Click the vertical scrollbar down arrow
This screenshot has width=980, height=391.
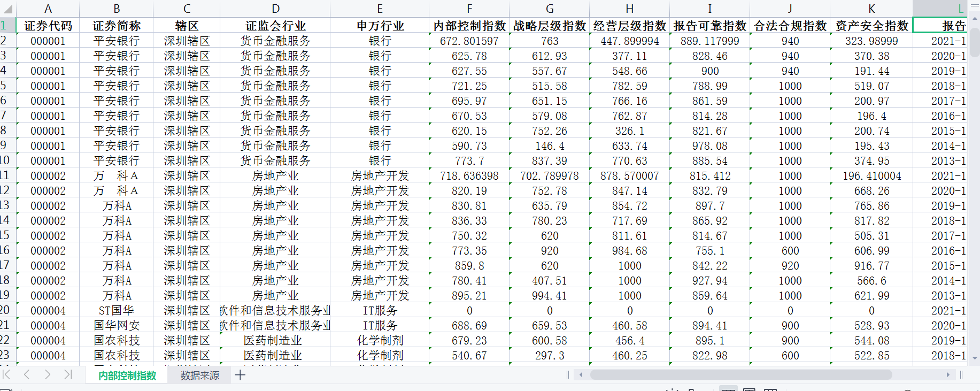point(975,358)
